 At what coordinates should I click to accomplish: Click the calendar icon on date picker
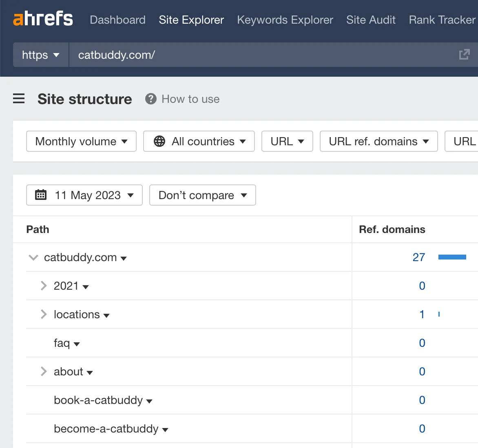click(x=41, y=195)
